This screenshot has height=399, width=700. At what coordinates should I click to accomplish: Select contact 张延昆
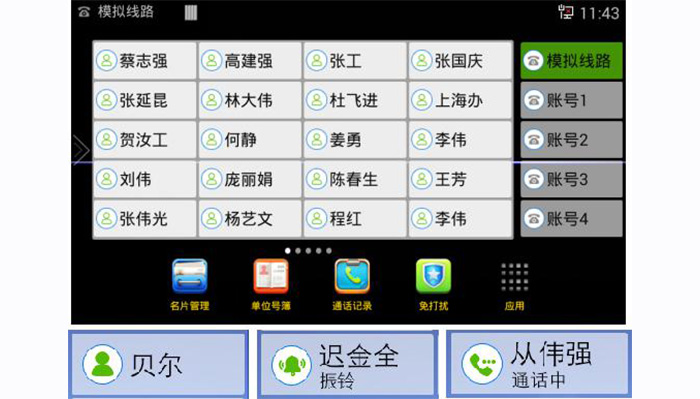click(x=145, y=100)
